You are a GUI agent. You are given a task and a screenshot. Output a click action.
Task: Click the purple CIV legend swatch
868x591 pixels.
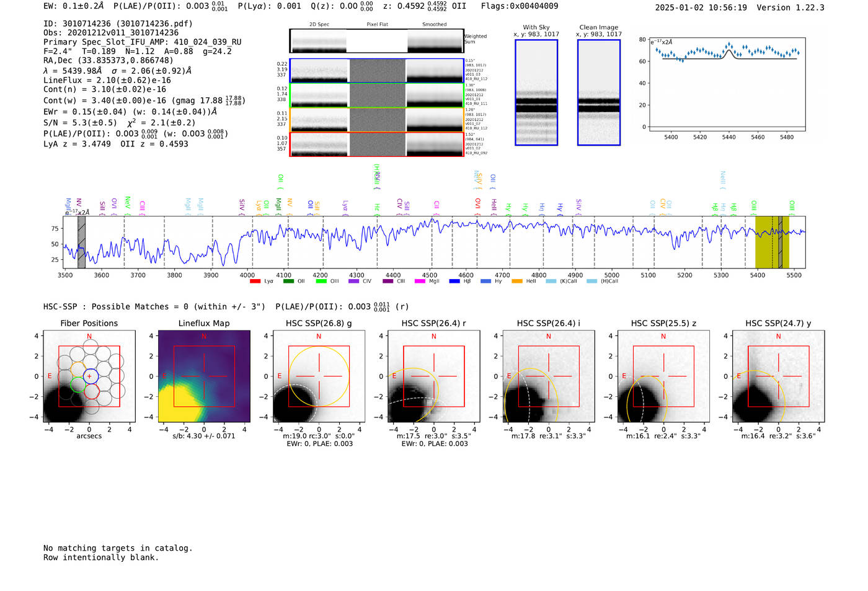click(354, 282)
